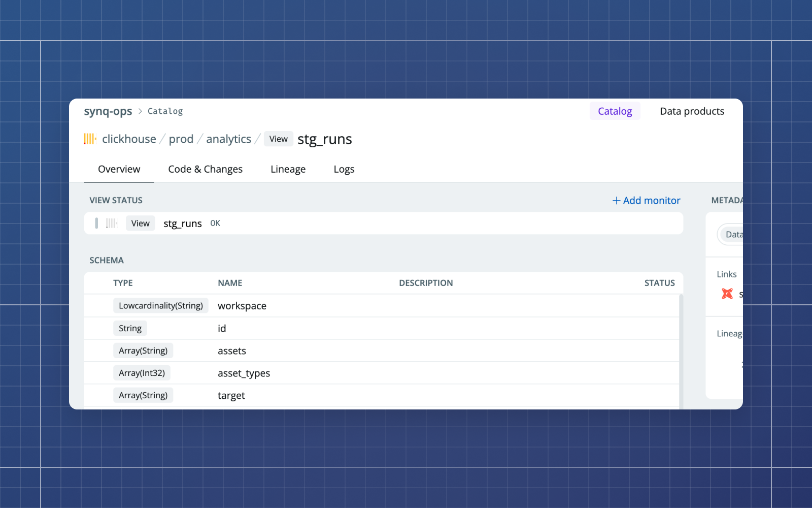The image size is (812, 508).
Task: Click the View badge in View Status row
Action: [x=141, y=223]
